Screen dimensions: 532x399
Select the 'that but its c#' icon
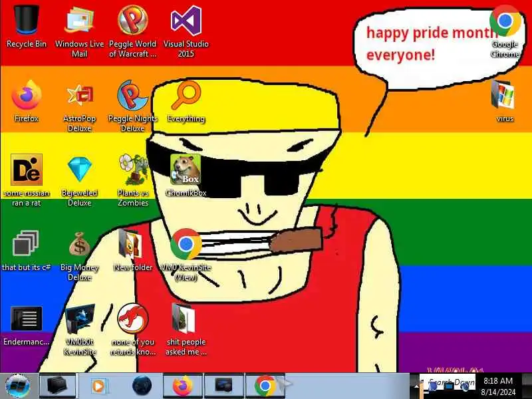coord(26,251)
